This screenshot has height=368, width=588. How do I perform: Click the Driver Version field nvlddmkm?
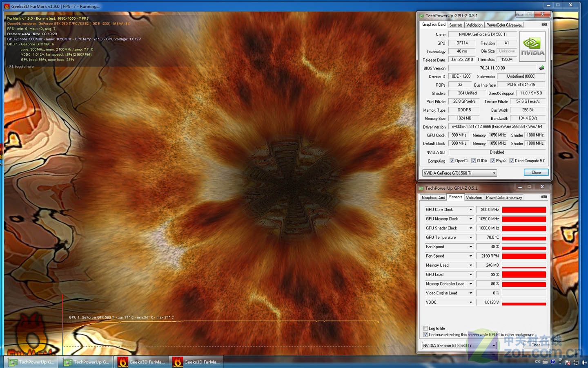click(497, 127)
